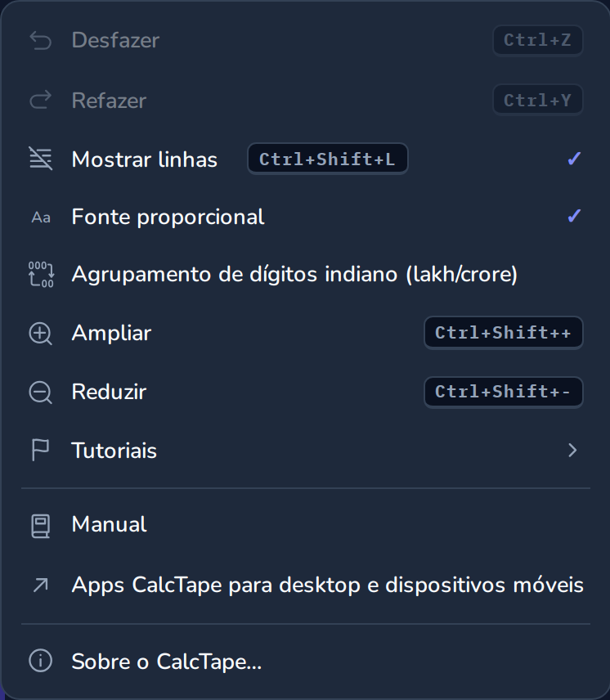Click the redo arrow icon beside Refazer

pos(41,100)
